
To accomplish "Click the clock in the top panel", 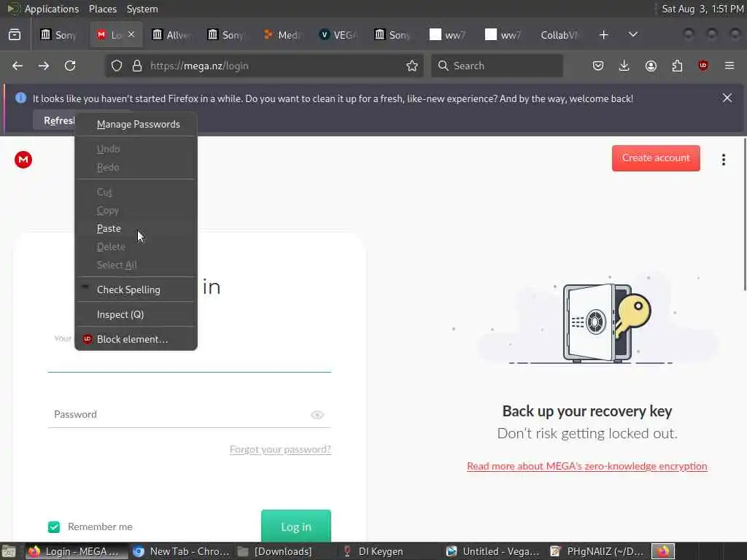I will (x=703, y=9).
